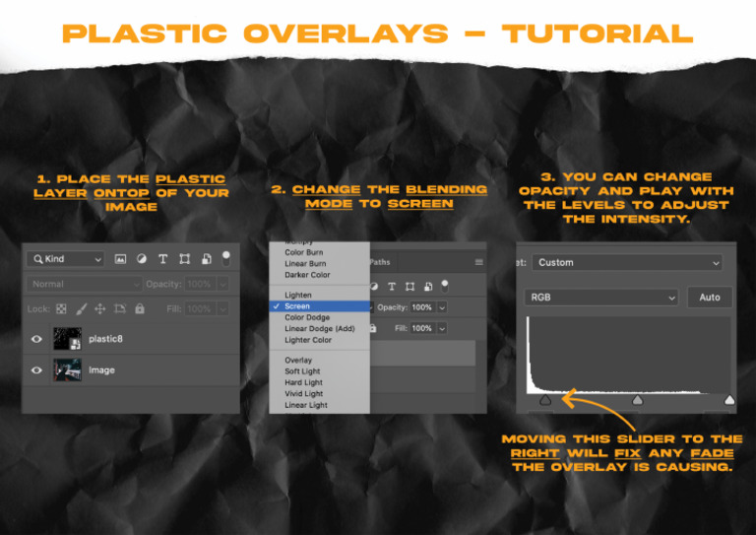Click the Auto levels button

point(710,298)
